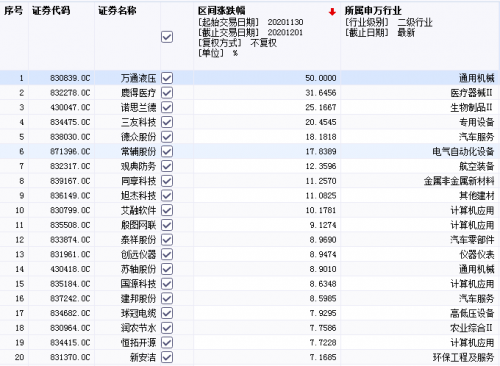The width and height of the screenshot is (500, 366).
Task: Select security code 838030.OC
Action: [70, 137]
